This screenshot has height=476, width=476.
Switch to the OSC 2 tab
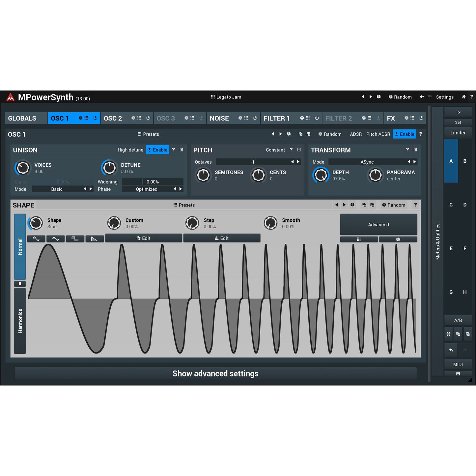coord(113,118)
